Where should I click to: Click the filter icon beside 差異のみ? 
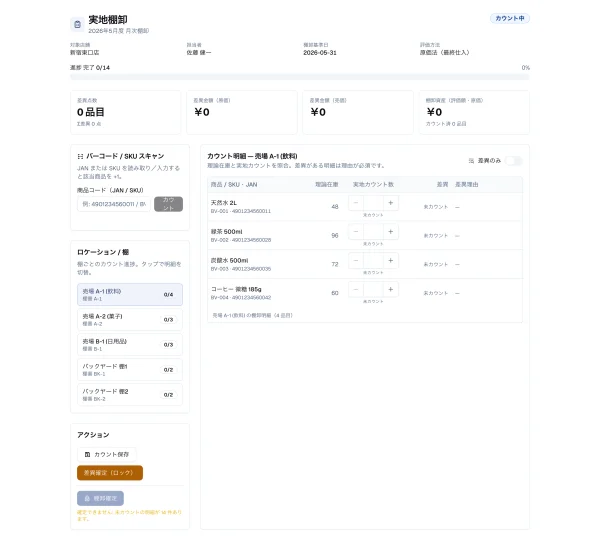pyautogui.click(x=471, y=161)
